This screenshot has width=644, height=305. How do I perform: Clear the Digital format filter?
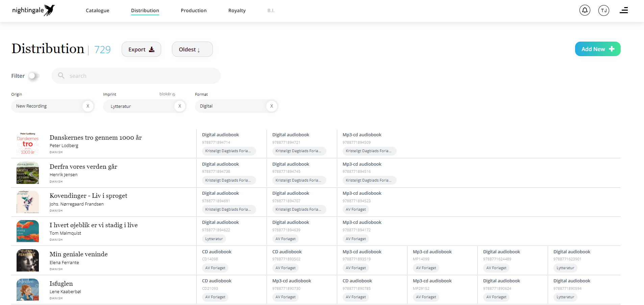coord(272,106)
